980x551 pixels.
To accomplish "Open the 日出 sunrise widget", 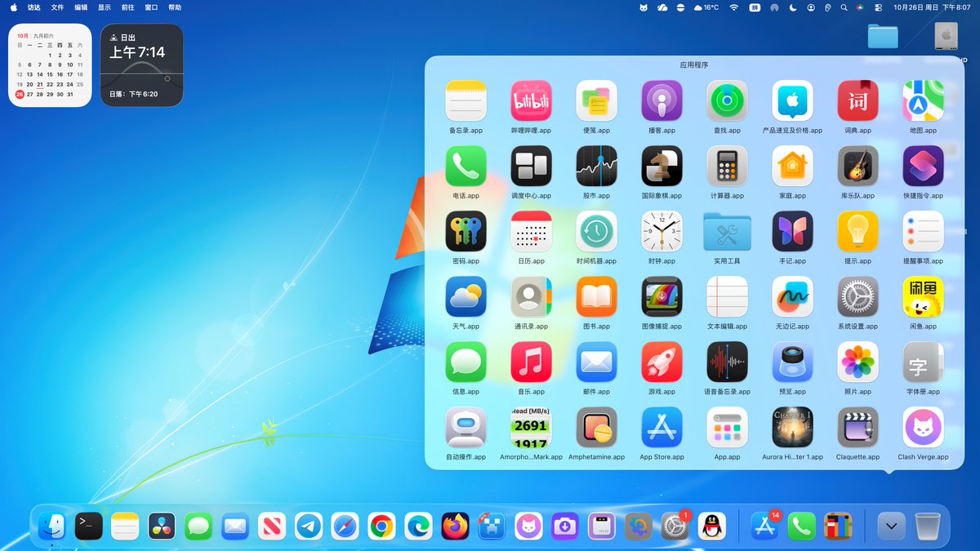I will coord(141,65).
